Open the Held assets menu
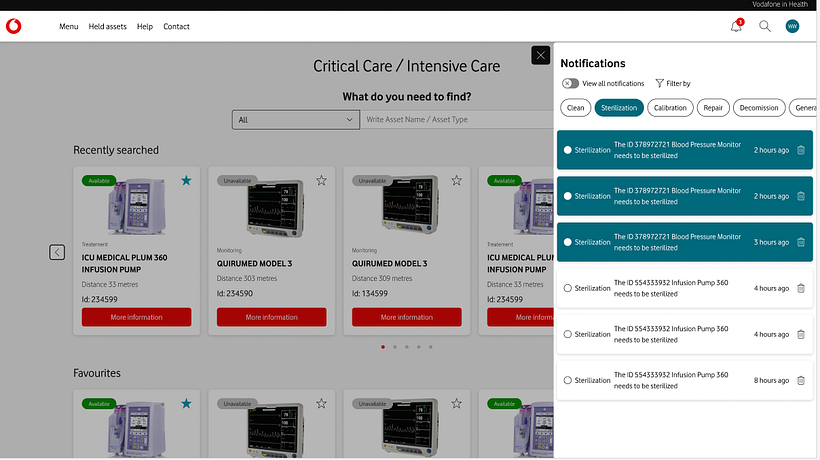820x460 pixels. [x=107, y=27]
